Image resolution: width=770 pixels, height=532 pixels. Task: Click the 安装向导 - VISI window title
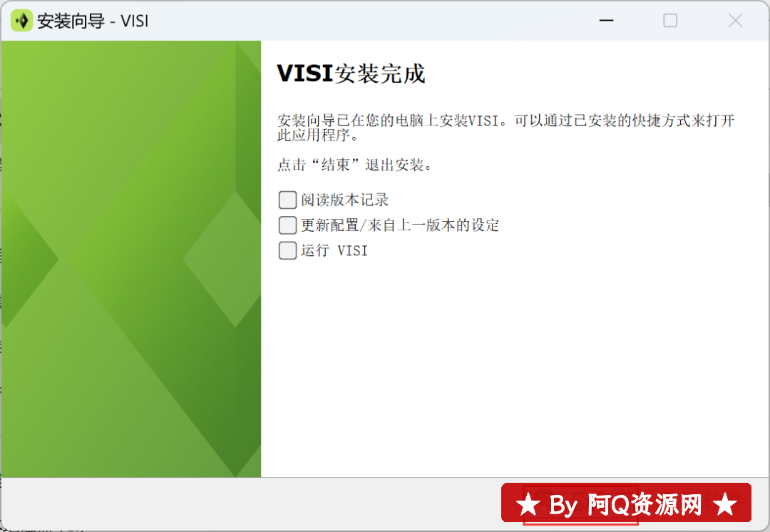coord(93,21)
